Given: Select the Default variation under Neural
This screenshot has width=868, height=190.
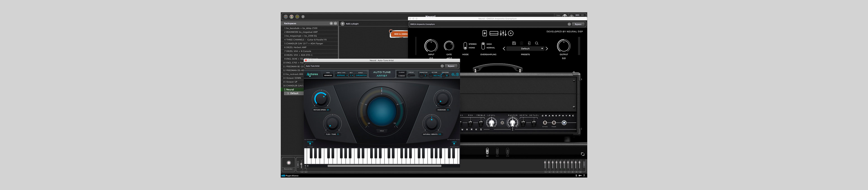Looking at the screenshot, I should [294, 93].
